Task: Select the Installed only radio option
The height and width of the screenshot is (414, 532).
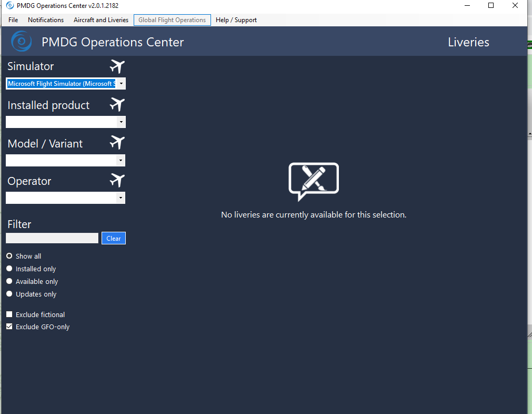Action: (x=9, y=269)
